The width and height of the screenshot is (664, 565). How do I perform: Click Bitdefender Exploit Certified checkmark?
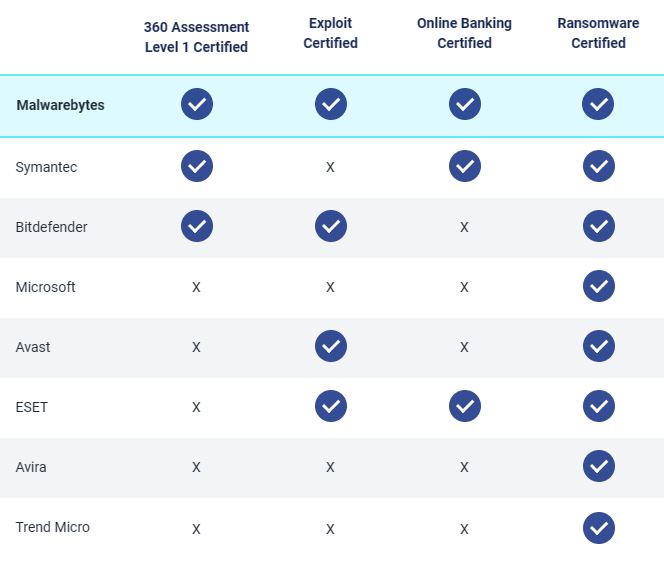[331, 227]
